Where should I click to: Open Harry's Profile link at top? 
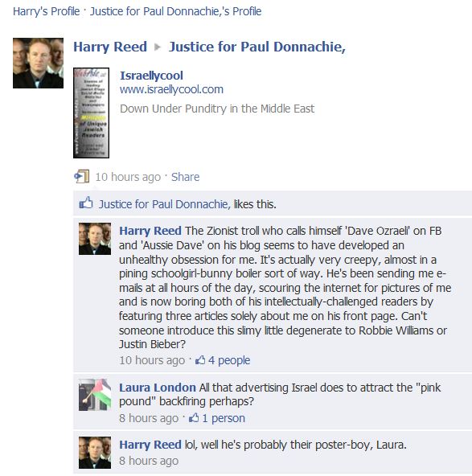46,11
